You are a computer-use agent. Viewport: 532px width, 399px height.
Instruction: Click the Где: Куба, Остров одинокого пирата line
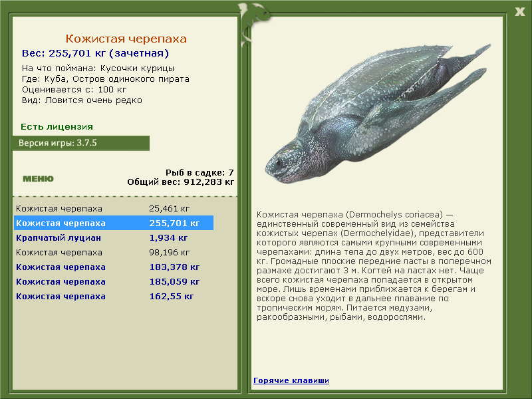point(106,79)
